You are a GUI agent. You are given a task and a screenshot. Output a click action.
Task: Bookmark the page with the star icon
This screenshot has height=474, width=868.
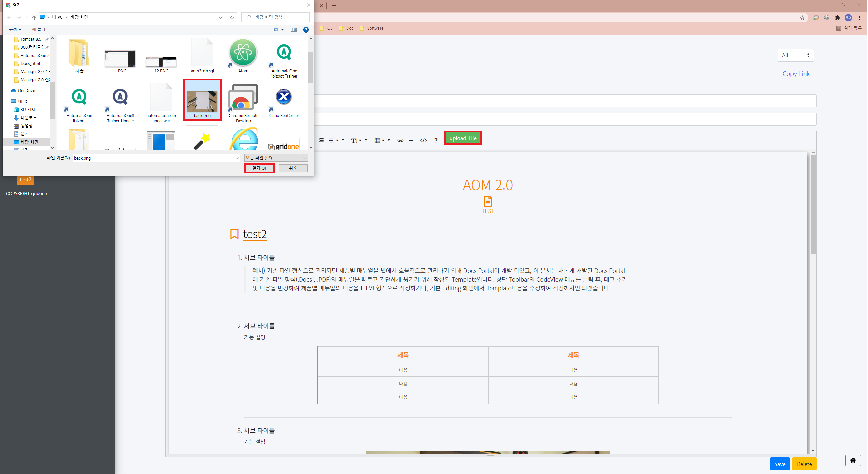[x=802, y=18]
